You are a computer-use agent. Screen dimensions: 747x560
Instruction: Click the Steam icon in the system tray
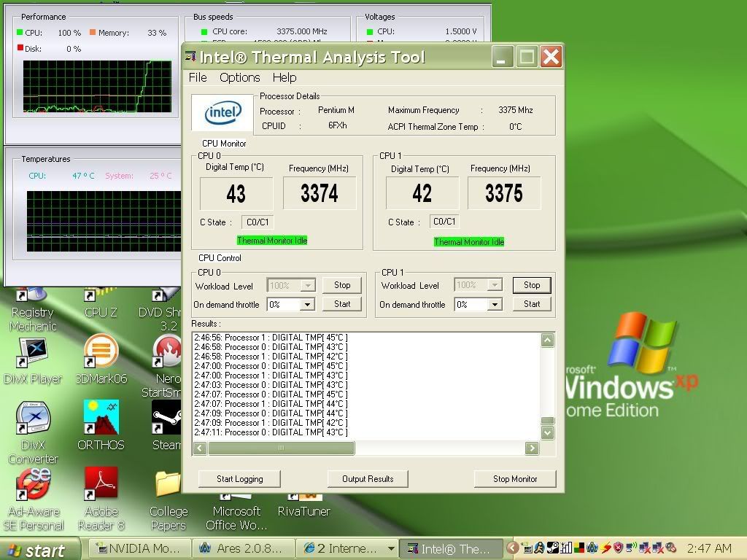tap(553, 548)
